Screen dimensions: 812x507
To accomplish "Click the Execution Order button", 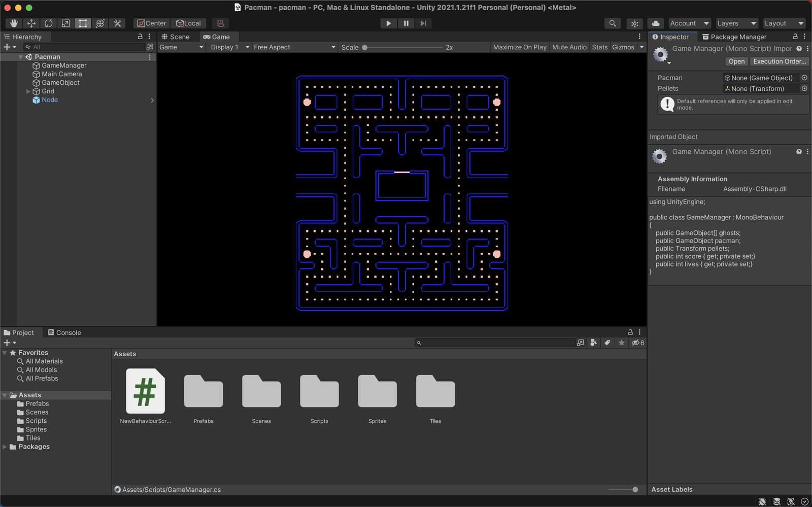I will (780, 61).
